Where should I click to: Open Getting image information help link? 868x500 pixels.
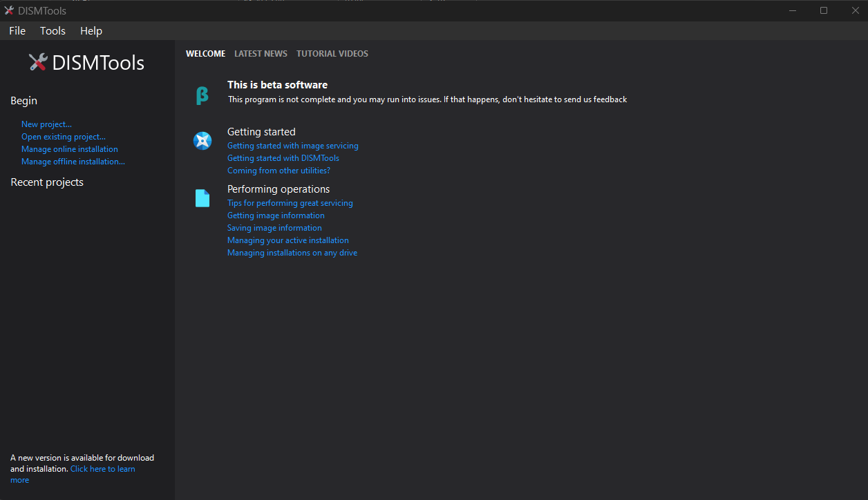point(276,215)
